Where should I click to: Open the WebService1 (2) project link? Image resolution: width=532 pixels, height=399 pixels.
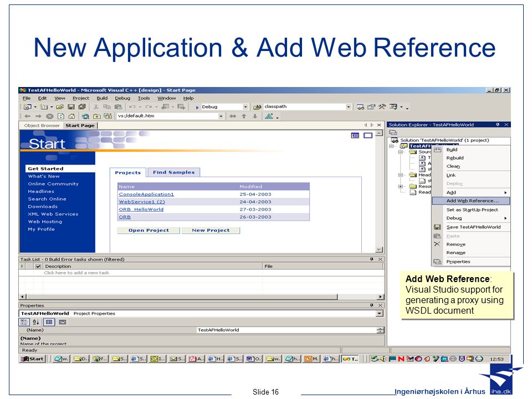click(x=142, y=202)
